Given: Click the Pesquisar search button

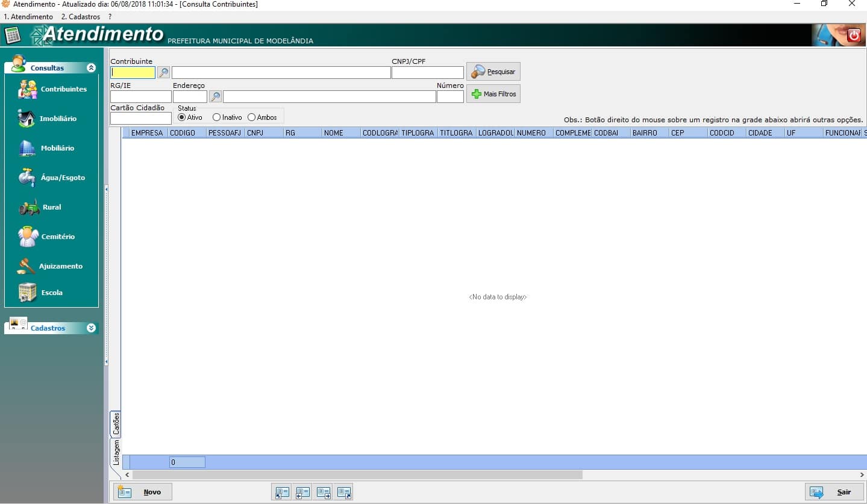Looking at the screenshot, I should pyautogui.click(x=493, y=72).
